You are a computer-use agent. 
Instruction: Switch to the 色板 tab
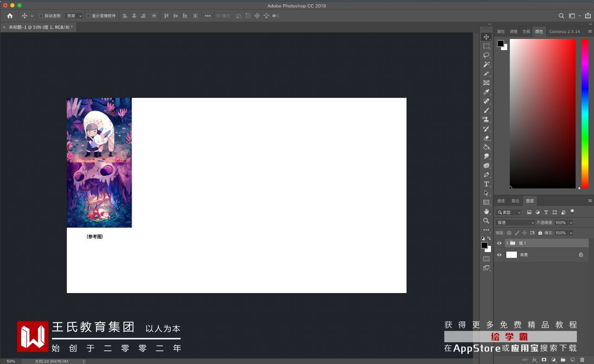coord(526,32)
